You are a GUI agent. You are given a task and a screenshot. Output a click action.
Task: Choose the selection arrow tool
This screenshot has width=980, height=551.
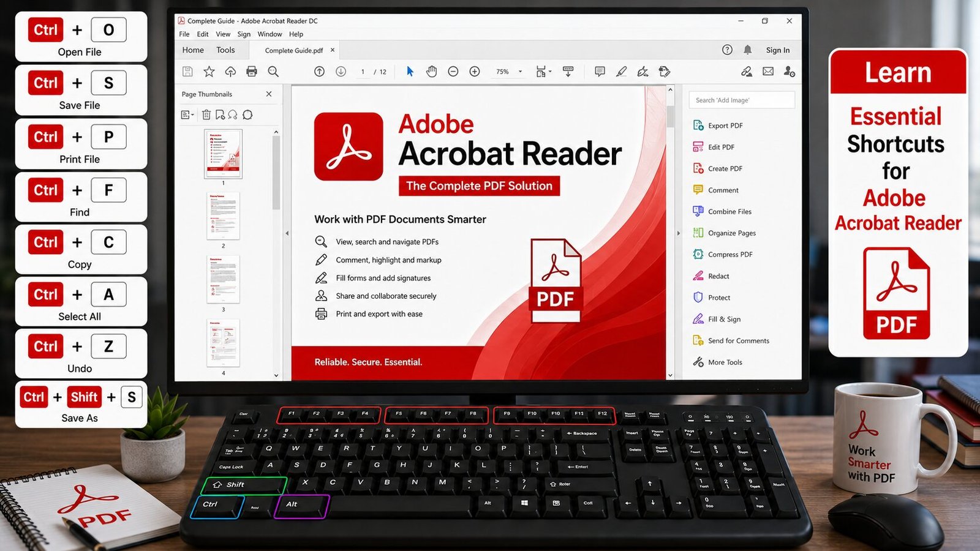click(410, 72)
